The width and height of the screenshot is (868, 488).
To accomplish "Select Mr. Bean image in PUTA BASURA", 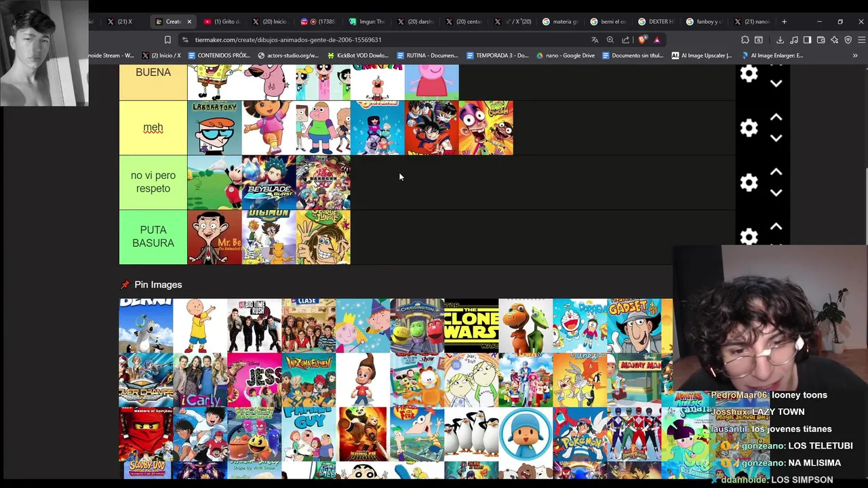I will 214,237.
